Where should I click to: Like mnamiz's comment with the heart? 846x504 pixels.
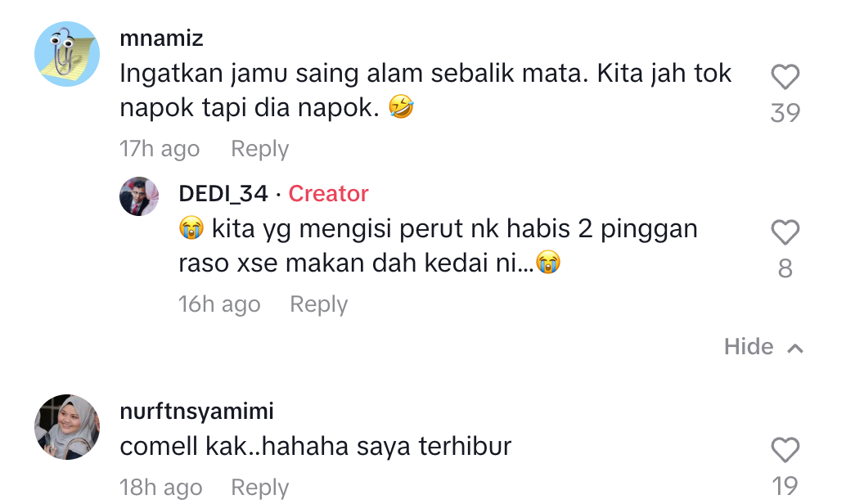click(785, 78)
